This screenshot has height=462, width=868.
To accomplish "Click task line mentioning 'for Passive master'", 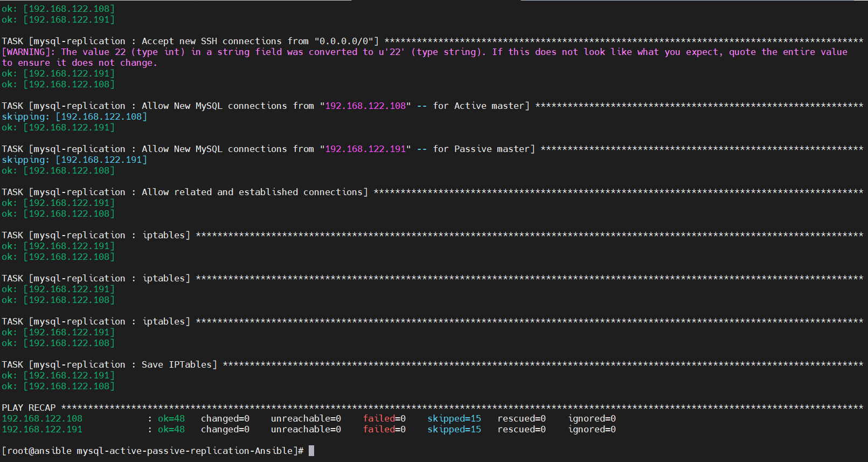I will [432, 149].
